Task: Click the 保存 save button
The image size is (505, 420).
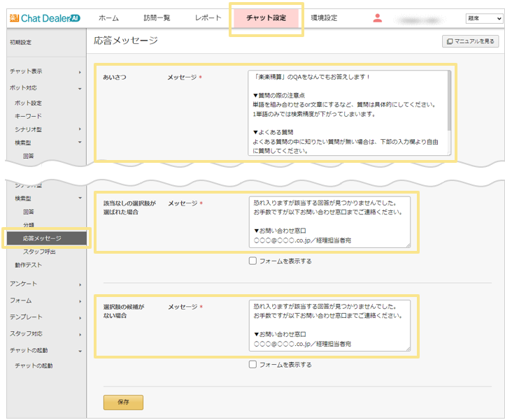Action: tap(123, 402)
